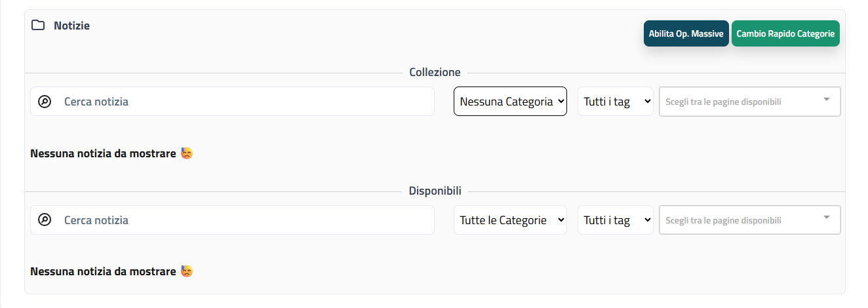The width and height of the screenshot is (868, 308).
Task: Click the magnifier icon in Collezione search
Action: 45,102
